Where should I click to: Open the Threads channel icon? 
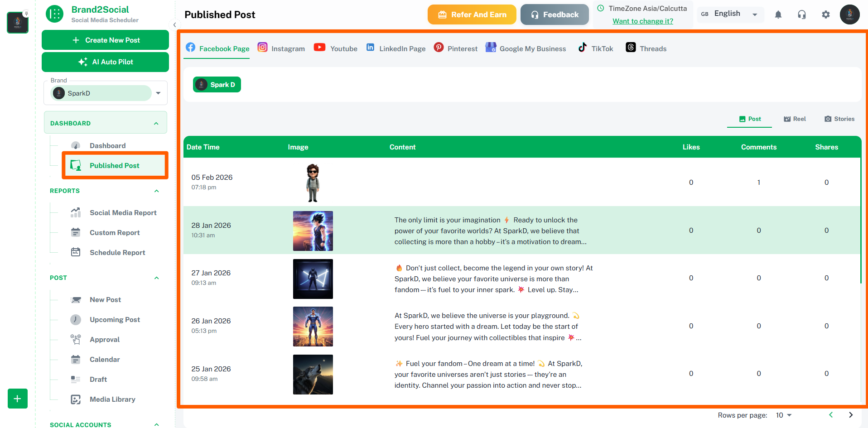point(630,47)
